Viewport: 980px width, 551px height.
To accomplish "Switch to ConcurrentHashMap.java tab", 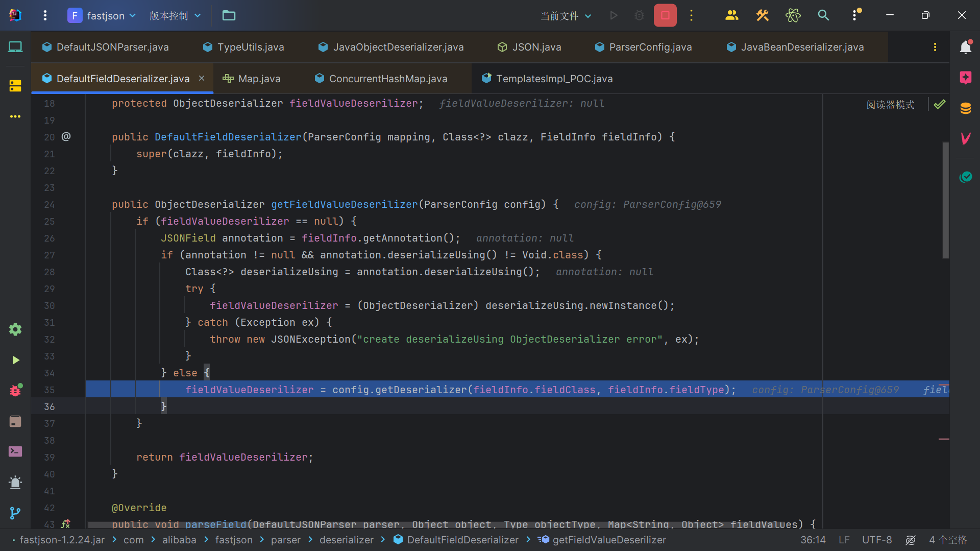I will click(x=381, y=79).
